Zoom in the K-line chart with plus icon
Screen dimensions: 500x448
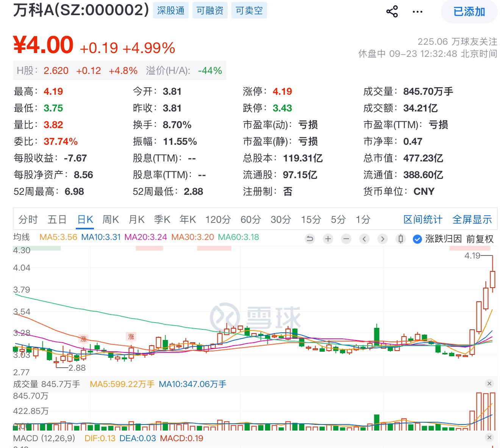(328, 239)
